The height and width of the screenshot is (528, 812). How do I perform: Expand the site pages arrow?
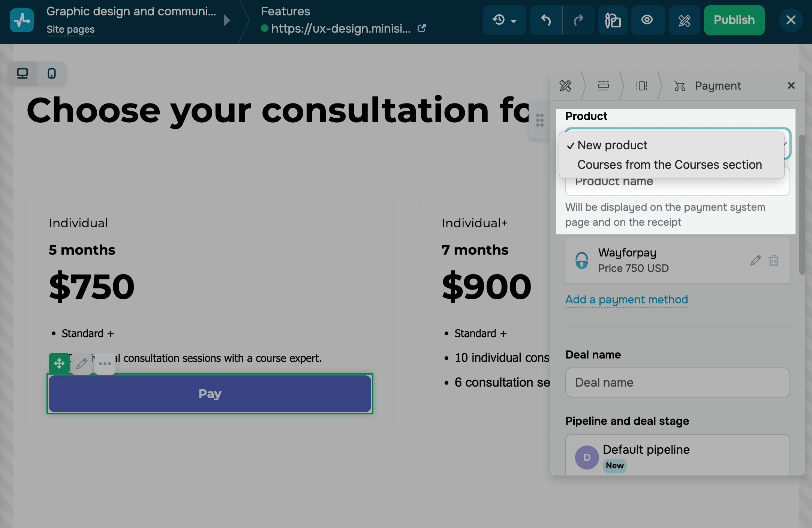(x=227, y=20)
